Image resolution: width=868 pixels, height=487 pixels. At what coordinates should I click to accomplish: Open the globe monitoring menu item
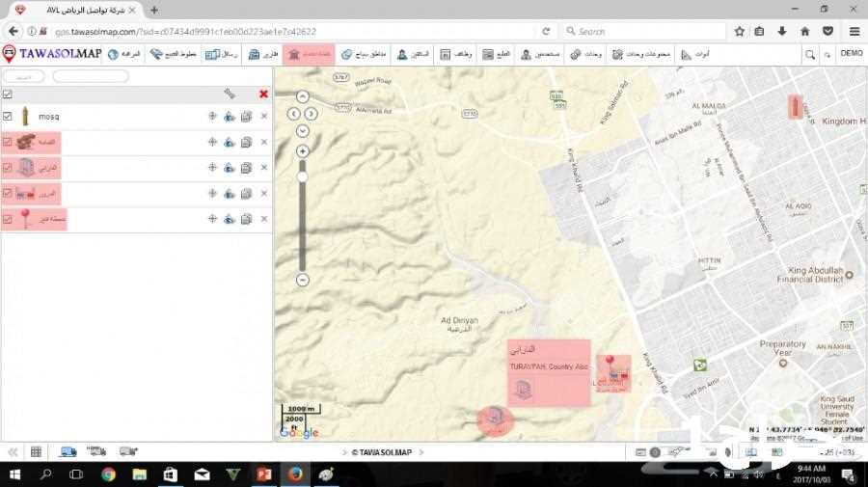(x=124, y=54)
